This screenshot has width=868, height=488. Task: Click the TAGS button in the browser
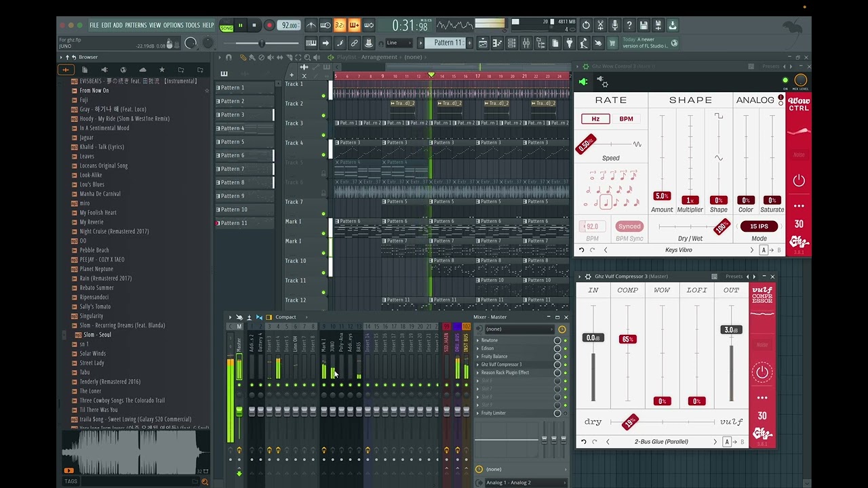coord(71,481)
